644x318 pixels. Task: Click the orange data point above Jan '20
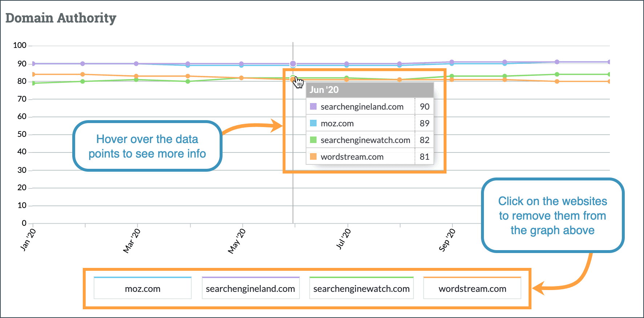pos(33,74)
